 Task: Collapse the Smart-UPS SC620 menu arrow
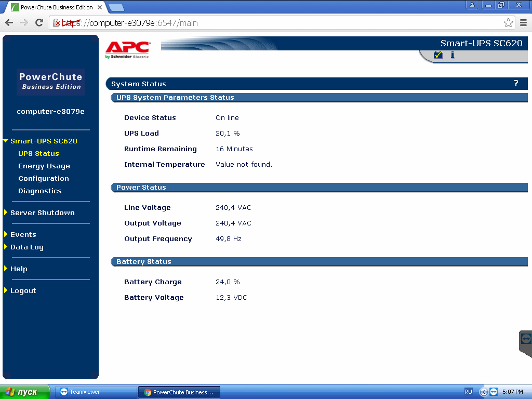(5, 141)
